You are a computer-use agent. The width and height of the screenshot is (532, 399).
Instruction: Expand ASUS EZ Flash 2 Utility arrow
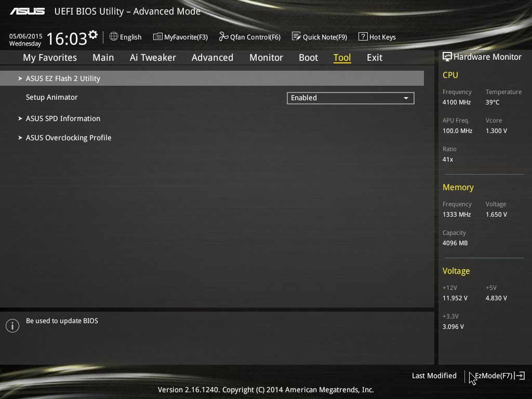(x=20, y=78)
